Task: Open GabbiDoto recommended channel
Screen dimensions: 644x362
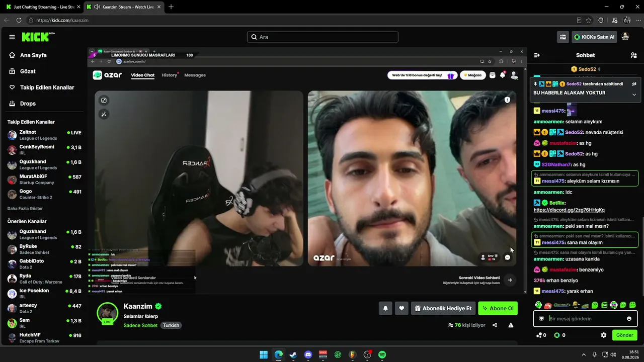Action: [x=44, y=264]
